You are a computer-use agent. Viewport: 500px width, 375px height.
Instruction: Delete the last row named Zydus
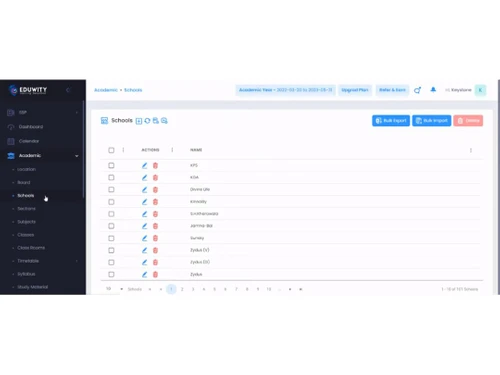tap(155, 274)
